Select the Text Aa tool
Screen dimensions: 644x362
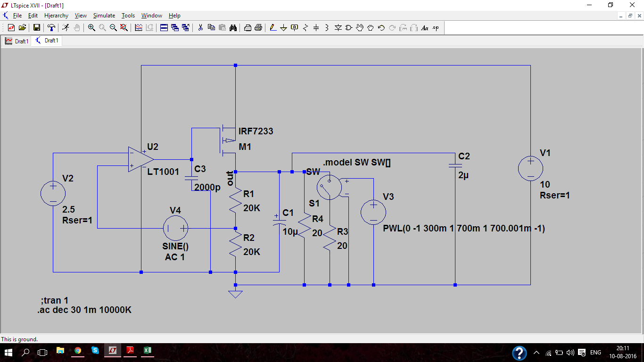coord(425,28)
